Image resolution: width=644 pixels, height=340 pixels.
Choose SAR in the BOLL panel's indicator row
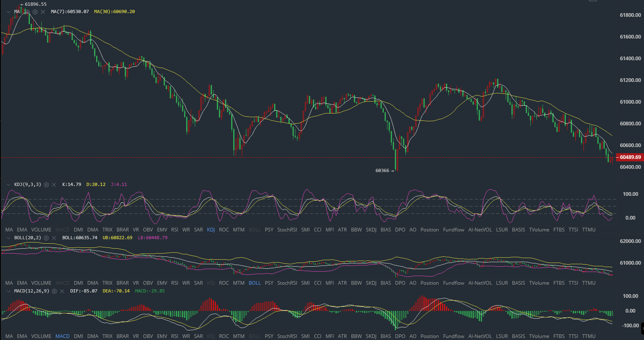[x=198, y=283]
